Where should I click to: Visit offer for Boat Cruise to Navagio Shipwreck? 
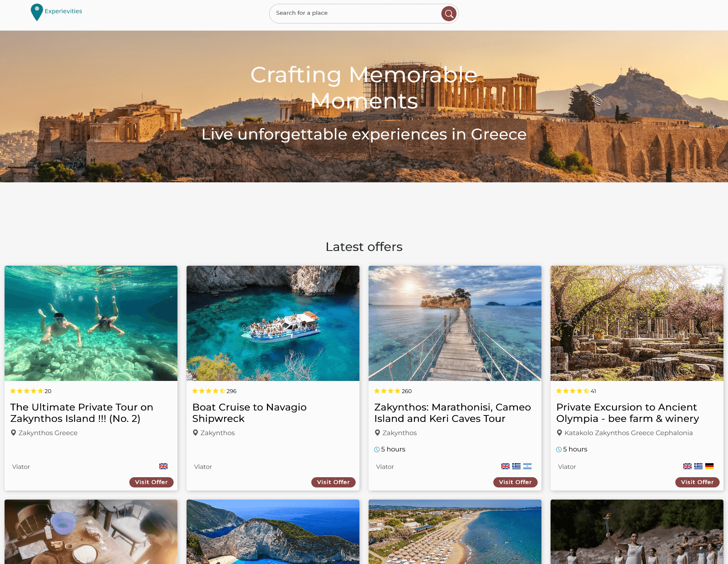tap(333, 482)
